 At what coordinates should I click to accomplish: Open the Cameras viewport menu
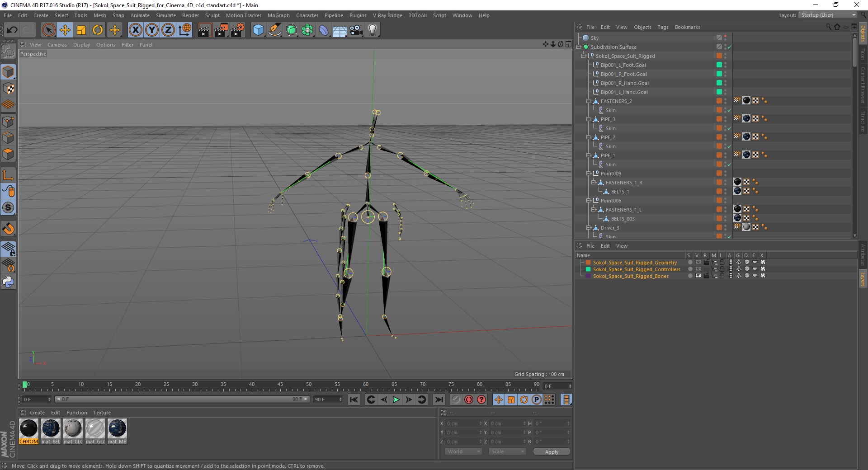coord(57,45)
